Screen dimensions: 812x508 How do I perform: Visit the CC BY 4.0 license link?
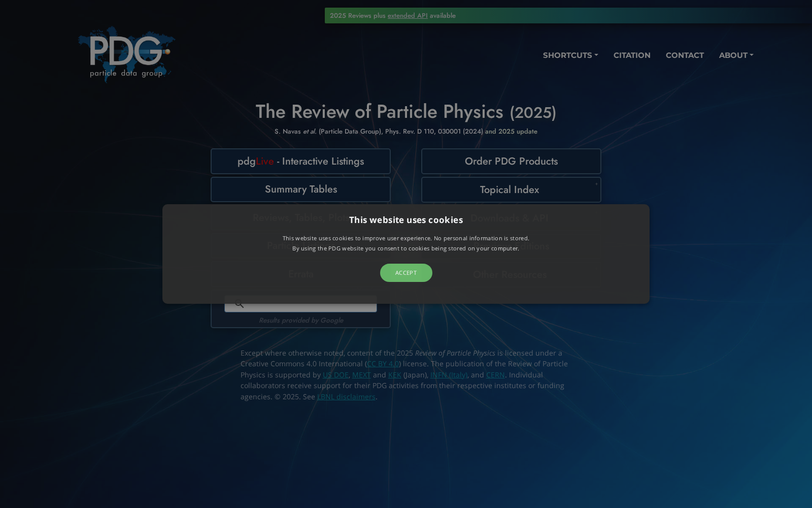[x=383, y=364]
